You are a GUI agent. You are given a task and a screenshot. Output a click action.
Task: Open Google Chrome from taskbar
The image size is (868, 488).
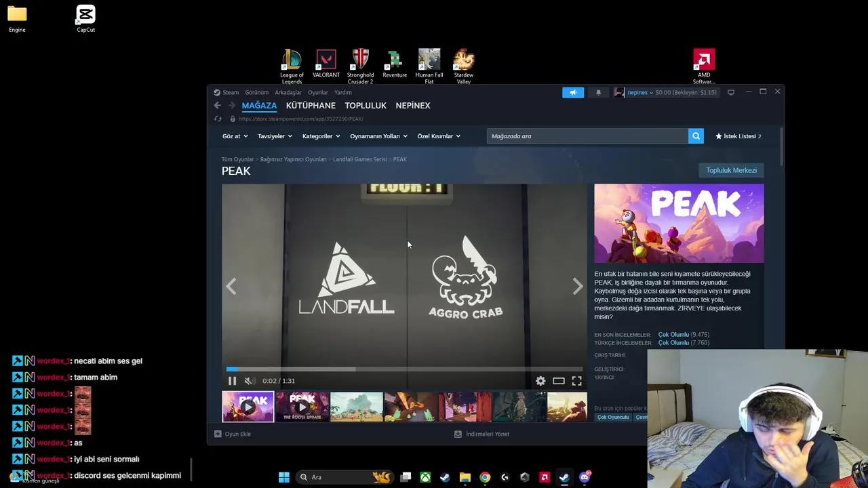(x=485, y=477)
